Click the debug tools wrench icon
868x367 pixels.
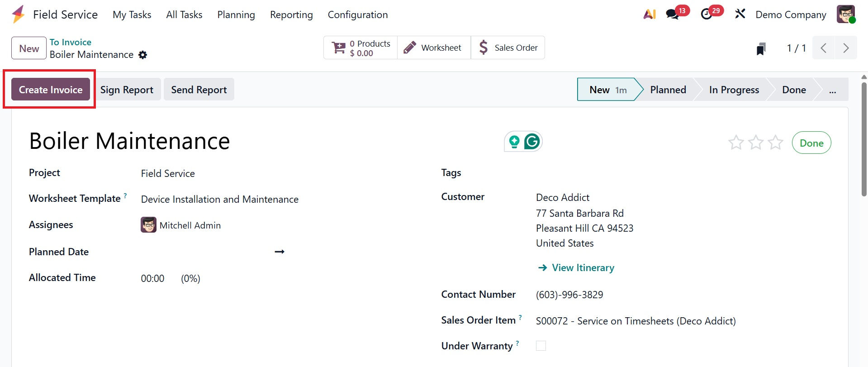[740, 14]
